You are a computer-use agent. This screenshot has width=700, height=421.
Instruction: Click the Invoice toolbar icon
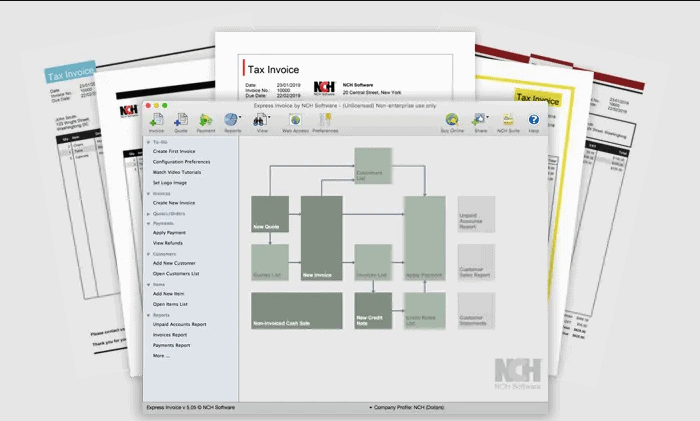(x=157, y=121)
